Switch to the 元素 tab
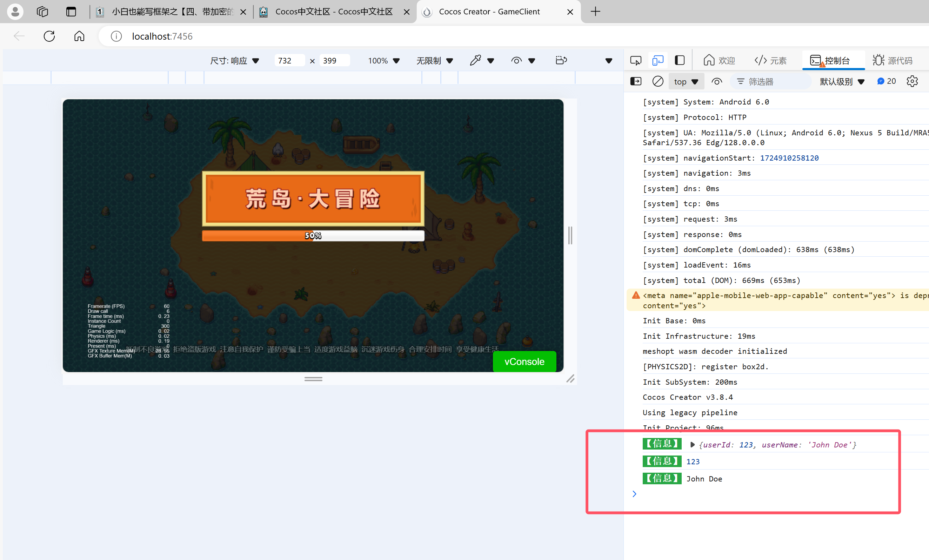Viewport: 929px width, 560px height. coord(770,60)
